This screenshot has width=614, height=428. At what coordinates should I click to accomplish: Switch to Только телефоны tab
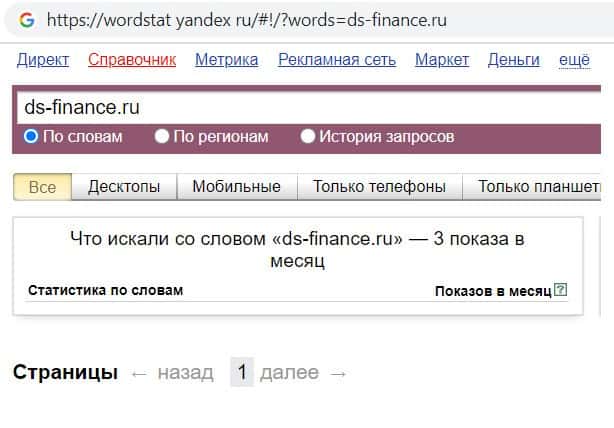click(379, 187)
